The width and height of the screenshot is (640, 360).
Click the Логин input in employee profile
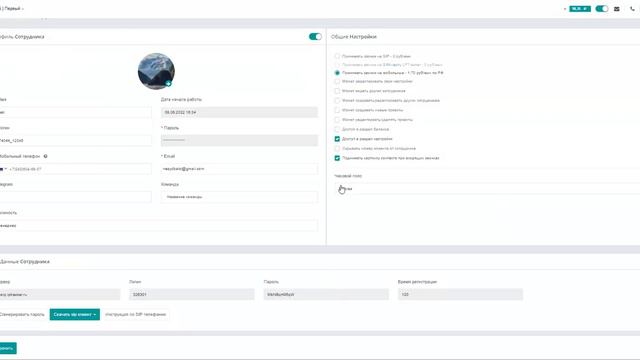point(76,140)
